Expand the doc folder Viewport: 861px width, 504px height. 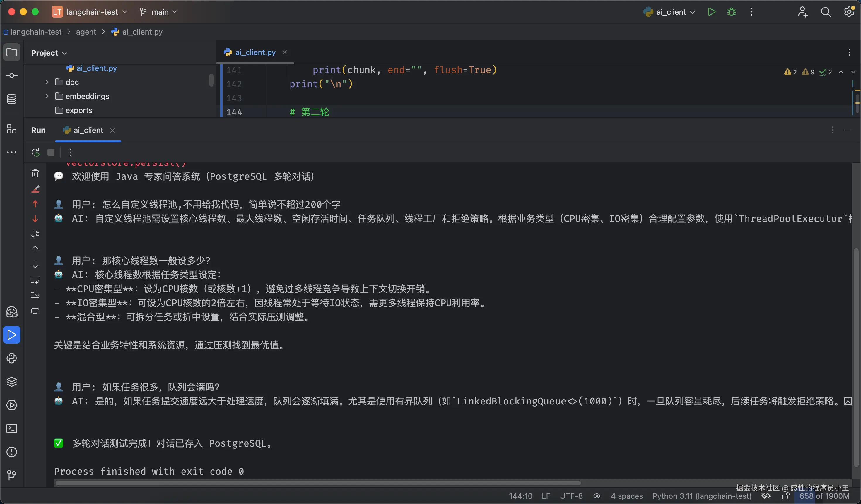coord(47,82)
